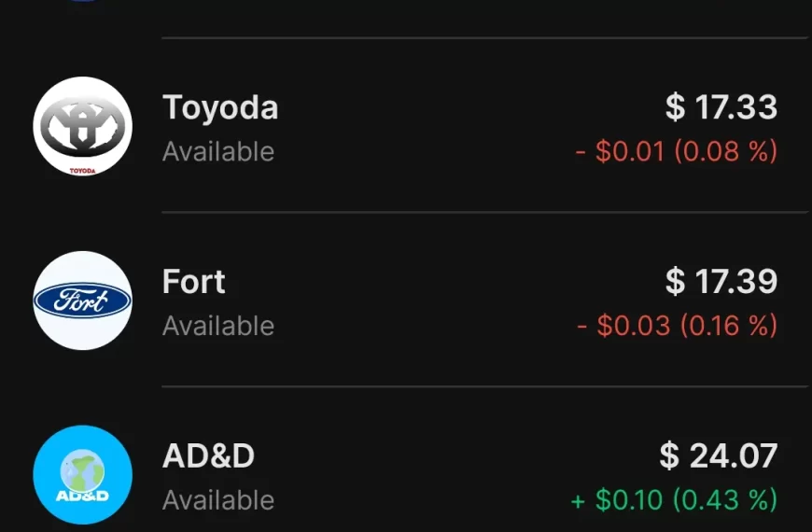This screenshot has width=812, height=532.
Task: Click the Available status under AD&D
Action: click(218, 500)
